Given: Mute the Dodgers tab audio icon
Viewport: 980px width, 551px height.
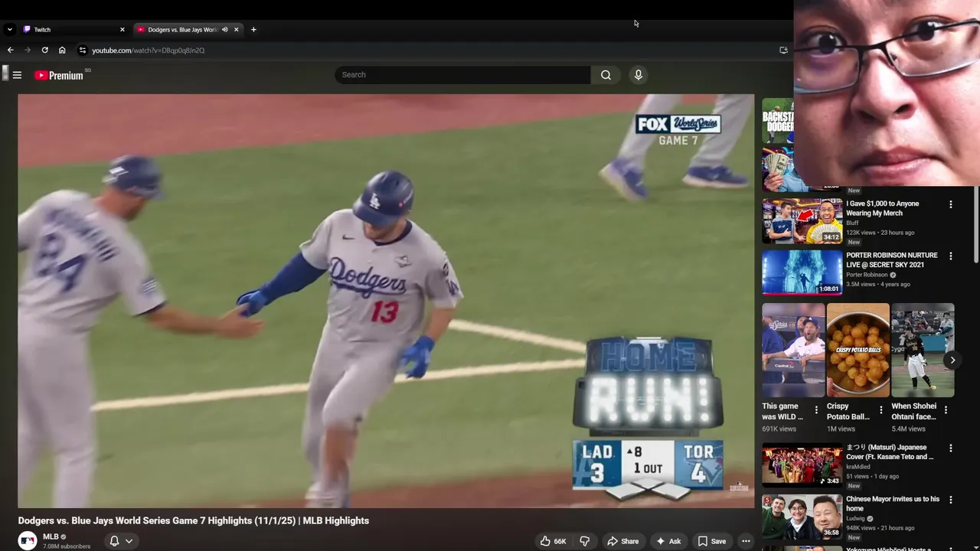Looking at the screenshot, I should tap(225, 30).
